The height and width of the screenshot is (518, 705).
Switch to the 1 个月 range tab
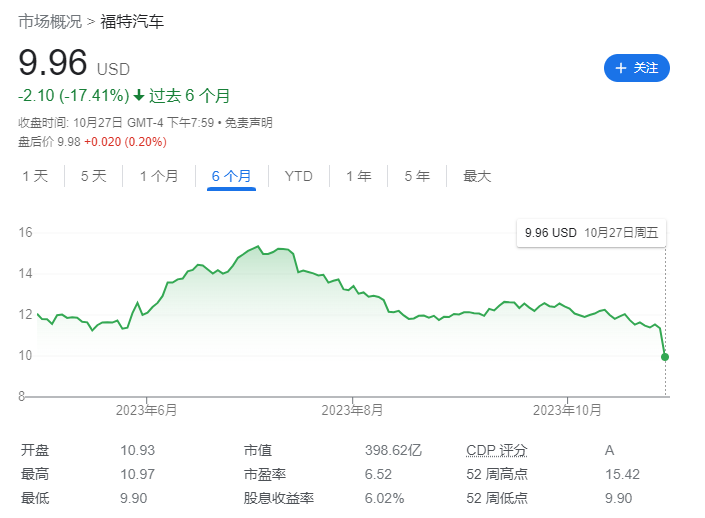pyautogui.click(x=159, y=176)
